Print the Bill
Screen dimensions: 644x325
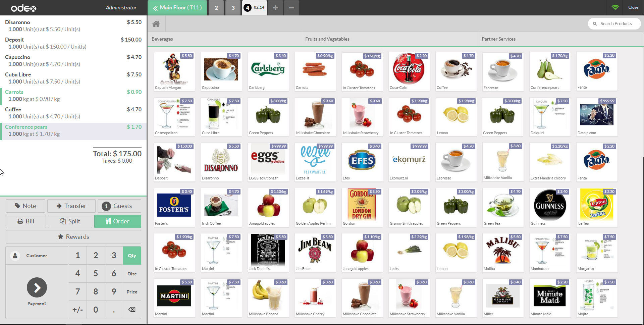pos(26,221)
